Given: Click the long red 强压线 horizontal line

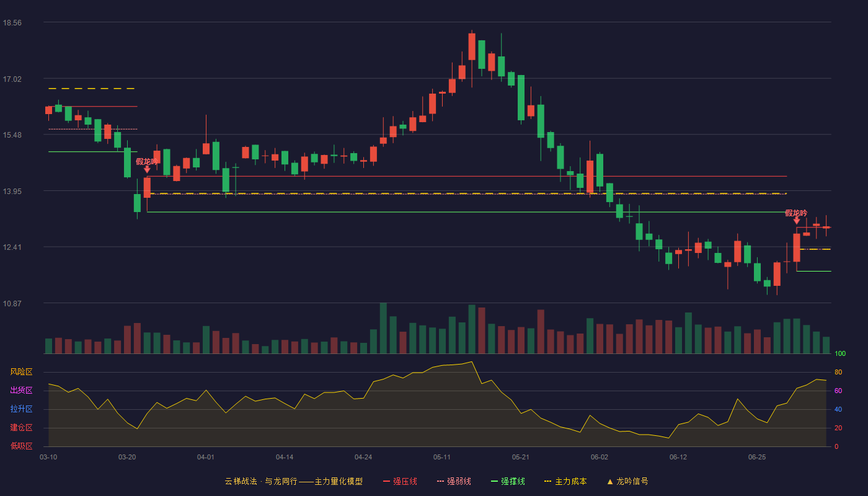Looking at the screenshot, I should [467, 177].
